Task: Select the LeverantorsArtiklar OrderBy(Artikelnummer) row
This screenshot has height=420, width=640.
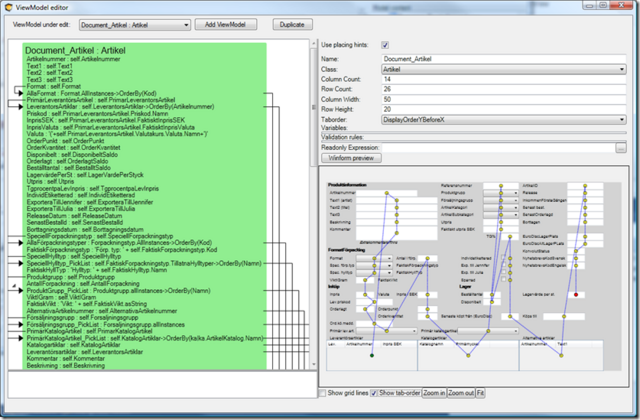Action: click(x=120, y=107)
